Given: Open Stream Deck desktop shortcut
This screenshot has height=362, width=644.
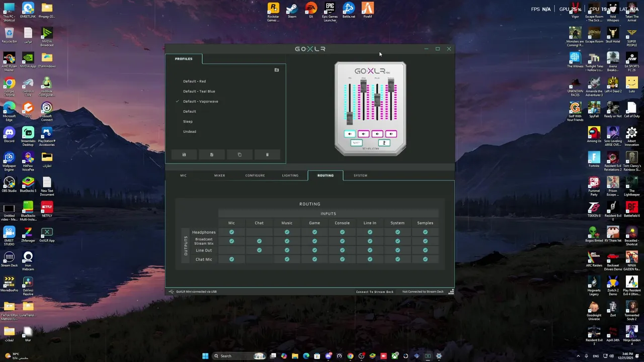Looking at the screenshot, I should (9, 259).
